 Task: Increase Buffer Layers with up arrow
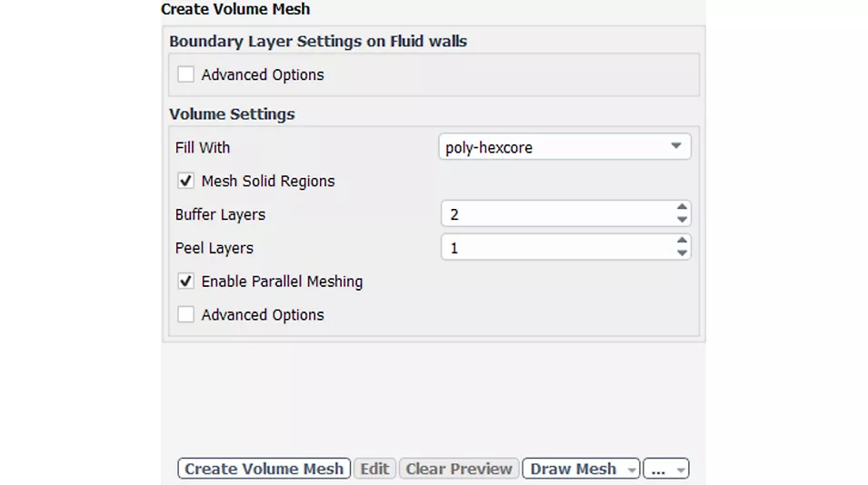[x=682, y=209]
